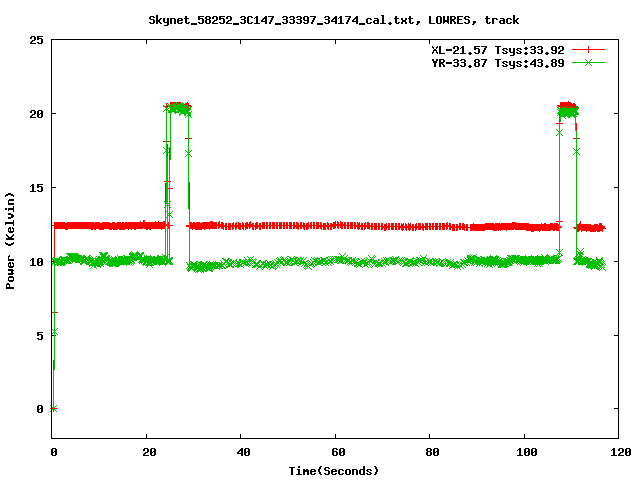Click x-axis tick label 60
The width and height of the screenshot is (640, 480).
click(x=338, y=452)
